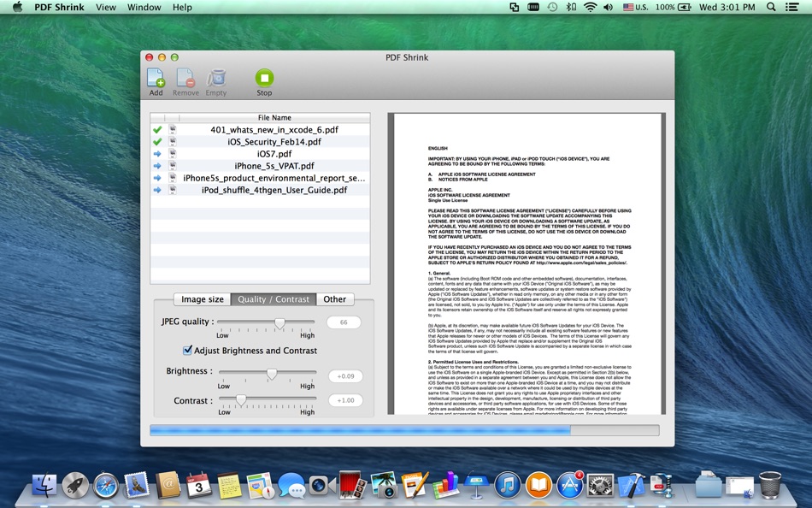812x508 pixels.
Task: Click the Wed 3:01 PM clock
Action: tap(727, 7)
